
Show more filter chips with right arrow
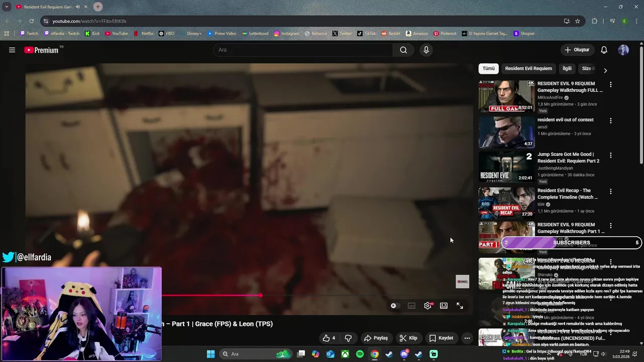coord(605,70)
